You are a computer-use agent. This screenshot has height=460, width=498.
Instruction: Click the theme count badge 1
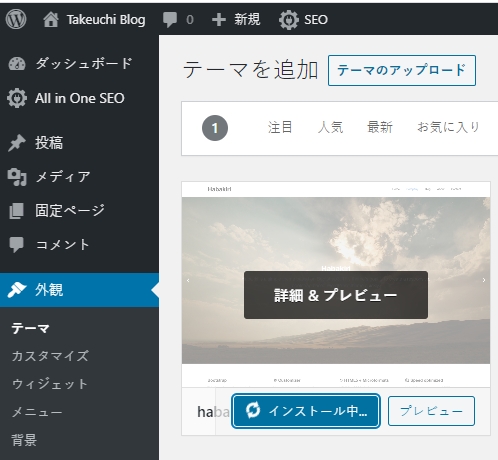pyautogui.click(x=215, y=128)
